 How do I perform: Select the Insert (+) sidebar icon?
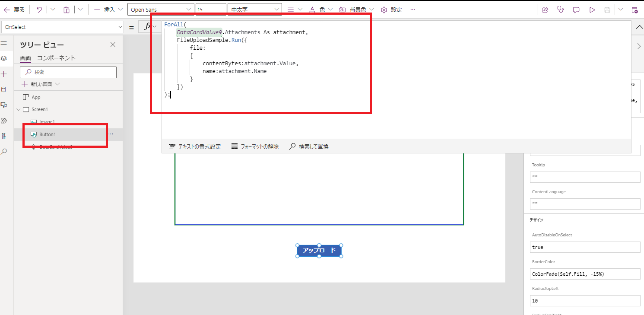click(x=4, y=73)
